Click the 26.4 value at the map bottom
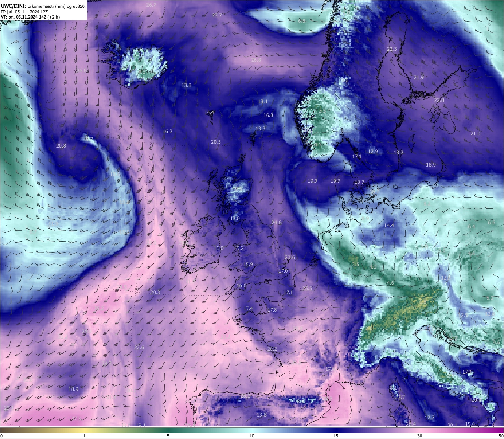The image size is (504, 439). [x=411, y=424]
